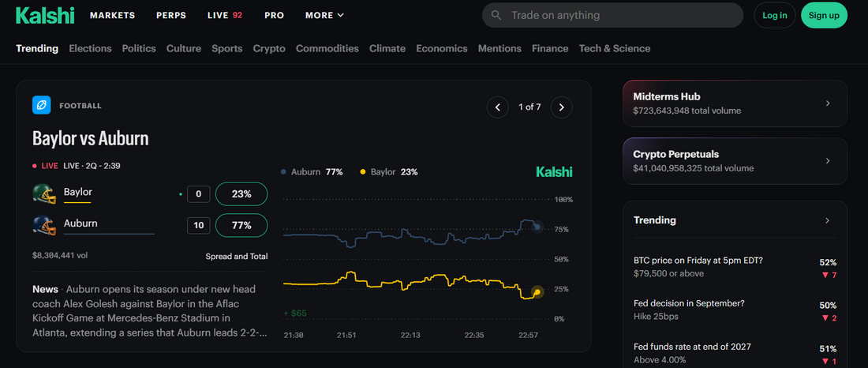Go to next featured market arrow
Image resolution: width=868 pixels, height=368 pixels.
tap(561, 107)
